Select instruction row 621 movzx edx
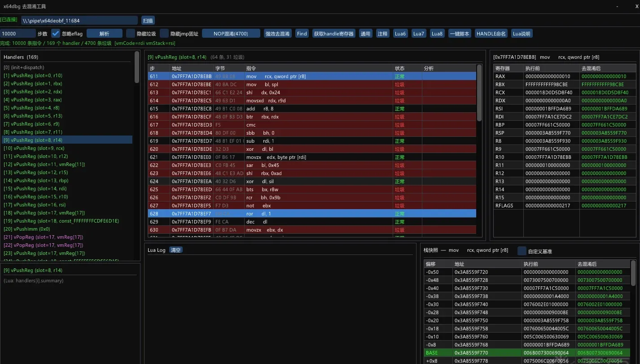 pos(312,157)
